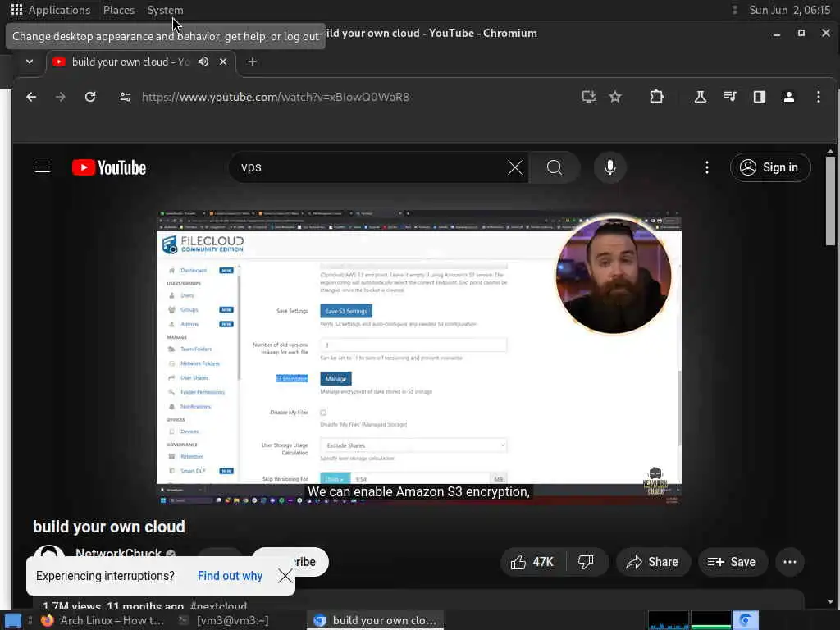The image size is (840, 630).
Task: Open YouTube settings three-dot menu
Action: pos(707,167)
